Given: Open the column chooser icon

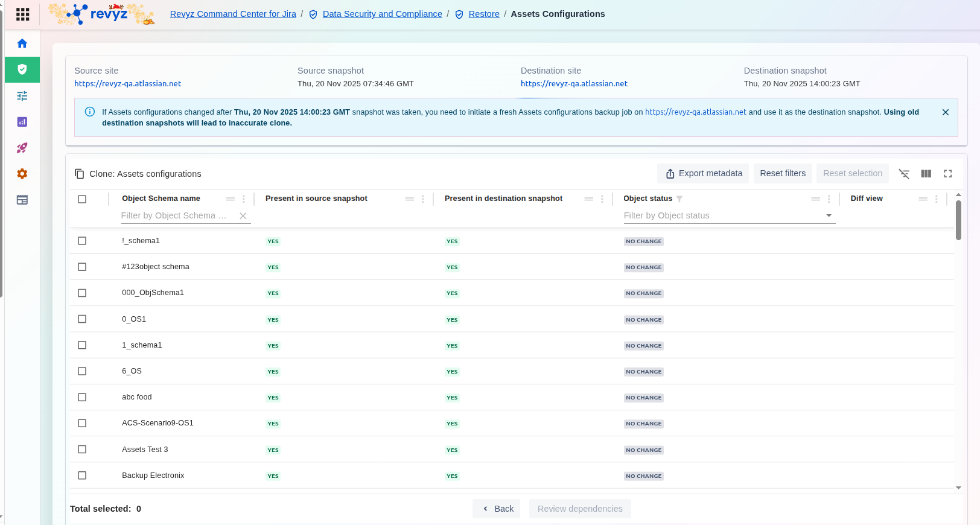Looking at the screenshot, I should tap(926, 174).
